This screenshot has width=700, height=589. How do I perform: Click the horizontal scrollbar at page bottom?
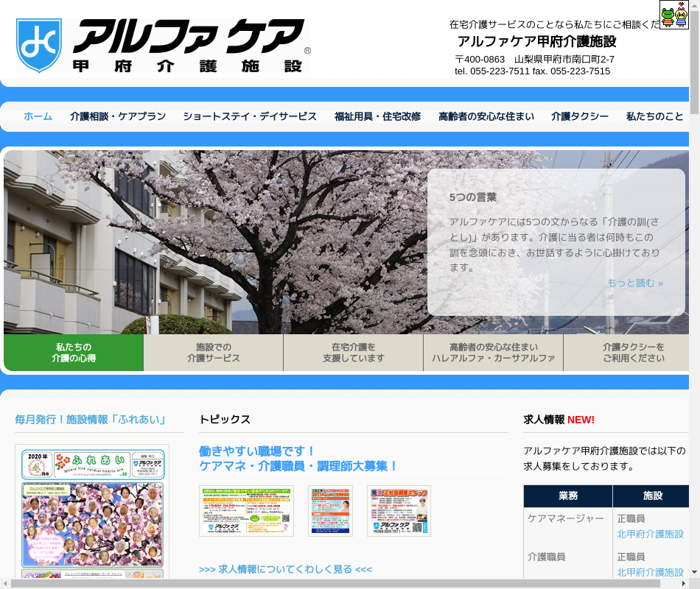pos(335,583)
